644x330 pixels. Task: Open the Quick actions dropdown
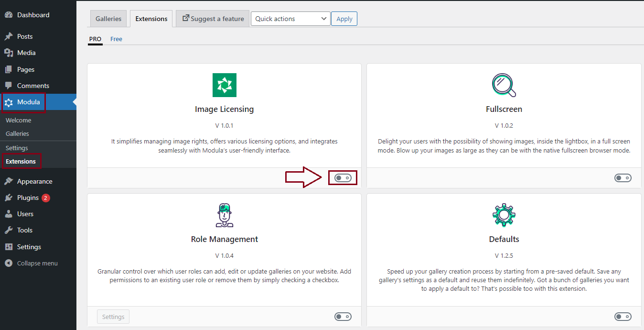pos(290,19)
